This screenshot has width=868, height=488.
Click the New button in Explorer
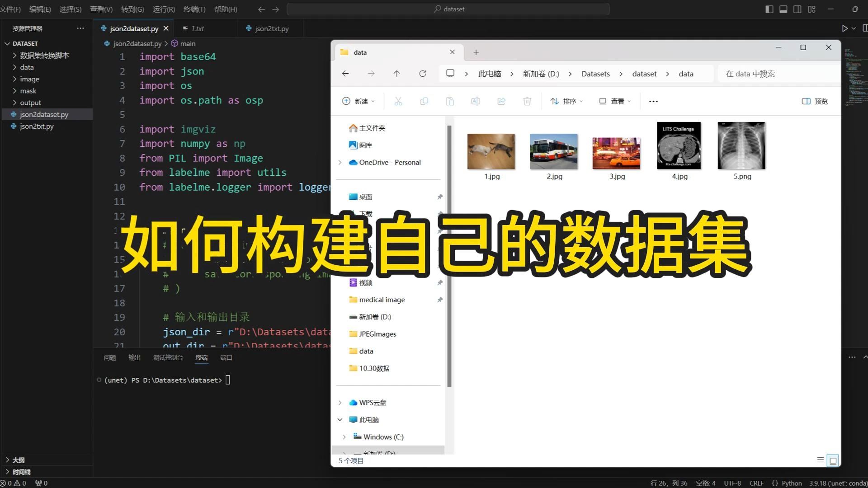[359, 101]
